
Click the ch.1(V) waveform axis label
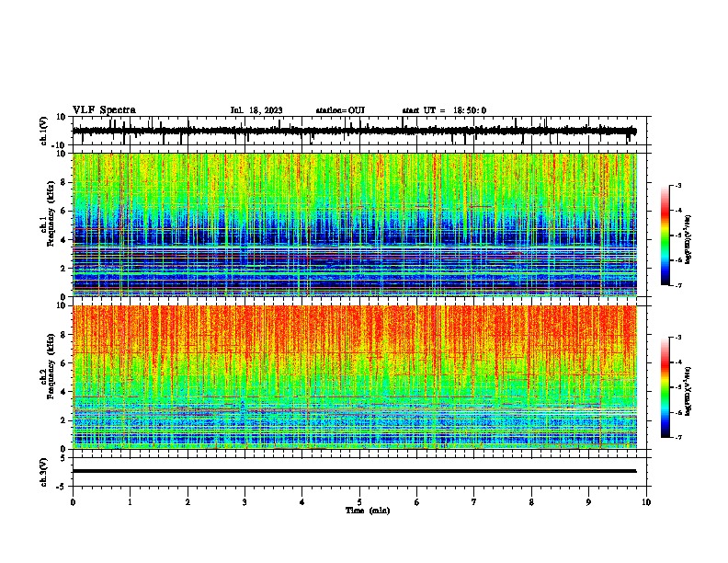tap(44, 131)
